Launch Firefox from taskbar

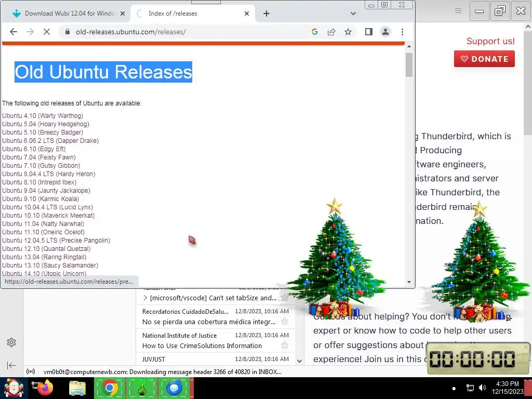(46, 388)
